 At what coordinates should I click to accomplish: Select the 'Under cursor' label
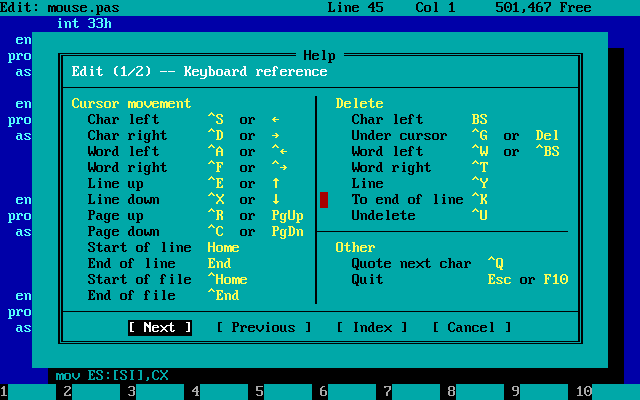point(400,135)
